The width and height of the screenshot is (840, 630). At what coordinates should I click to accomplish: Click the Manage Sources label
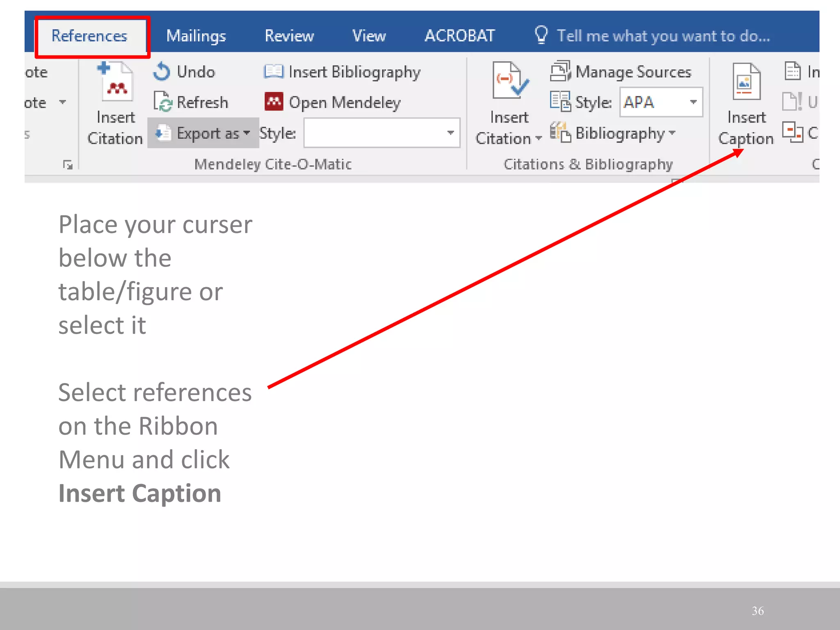tap(634, 72)
